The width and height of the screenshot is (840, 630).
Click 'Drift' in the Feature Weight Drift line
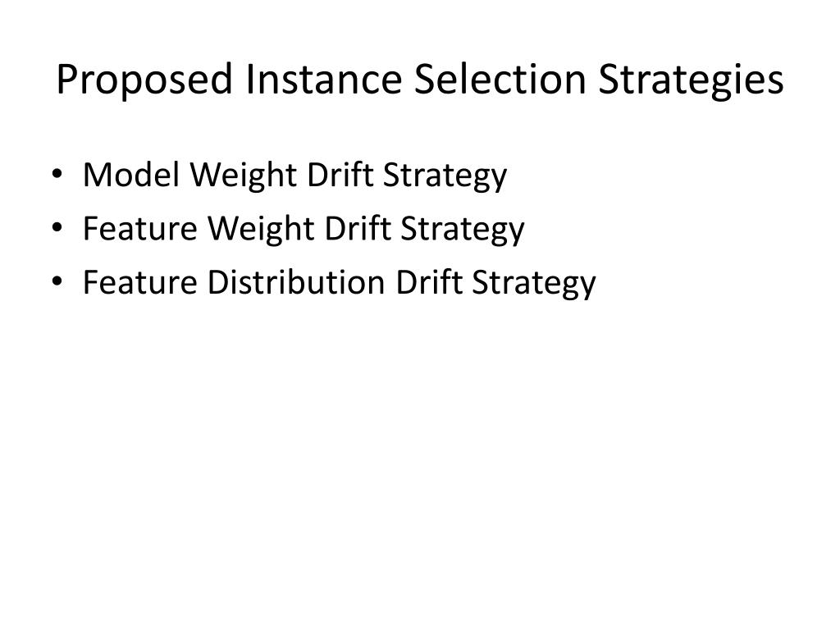pyautogui.click(x=358, y=228)
